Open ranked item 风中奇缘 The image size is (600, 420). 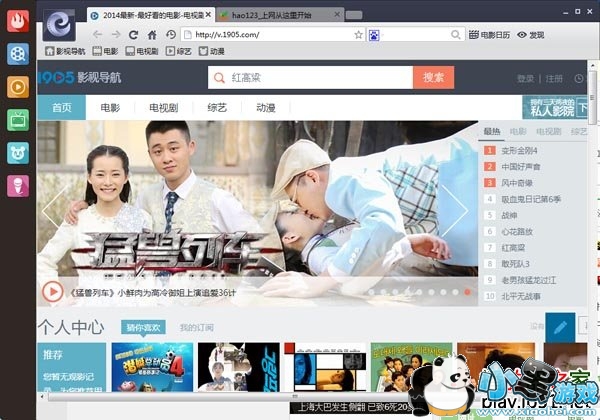(x=517, y=183)
